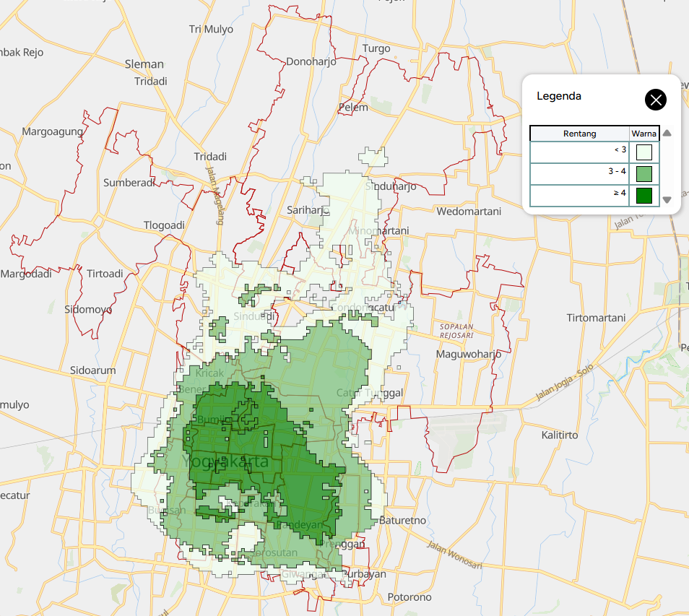Click the 'Jalan Magelang' road label

(x=215, y=196)
